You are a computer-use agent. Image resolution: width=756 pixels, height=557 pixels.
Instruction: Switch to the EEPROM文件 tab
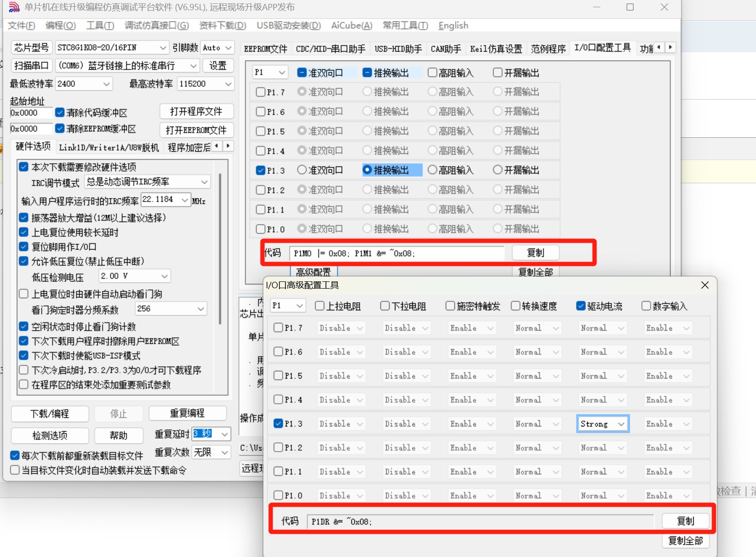tap(265, 49)
